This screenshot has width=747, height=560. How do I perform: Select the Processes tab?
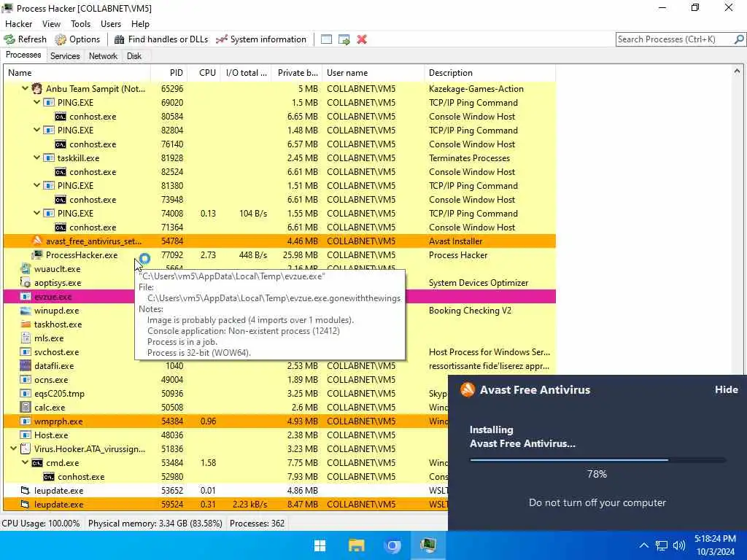coord(23,55)
